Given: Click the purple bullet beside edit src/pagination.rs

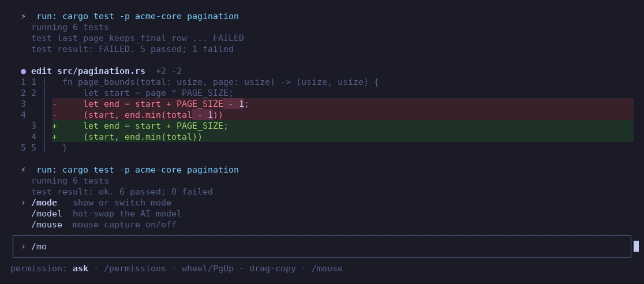Looking at the screenshot, I should tap(24, 71).
